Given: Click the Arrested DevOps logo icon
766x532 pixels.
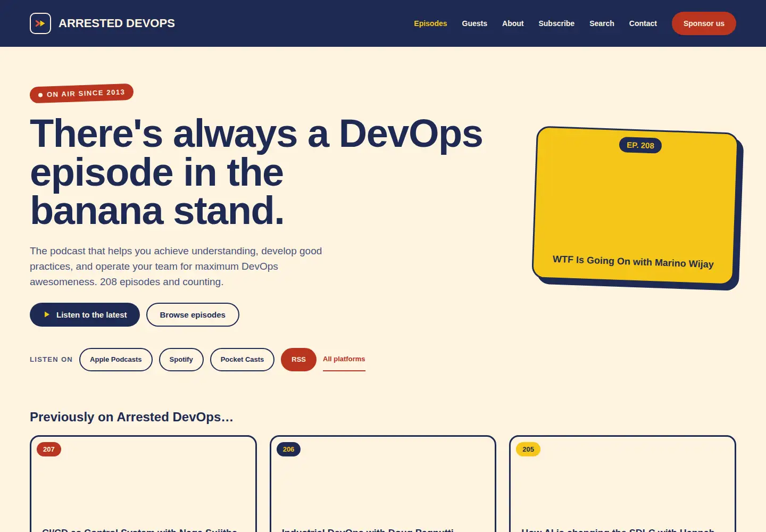Looking at the screenshot, I should (x=40, y=23).
